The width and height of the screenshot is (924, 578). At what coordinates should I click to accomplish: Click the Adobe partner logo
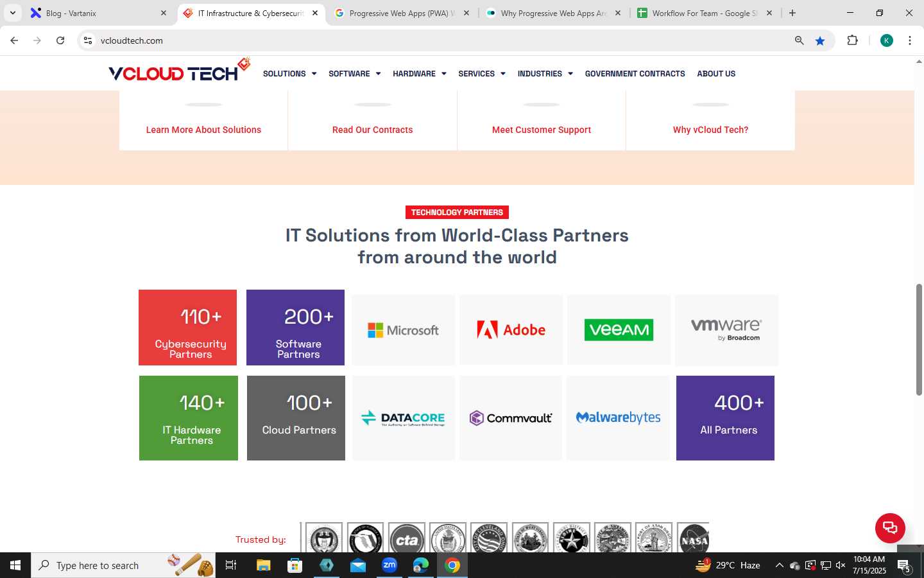pyautogui.click(x=511, y=330)
